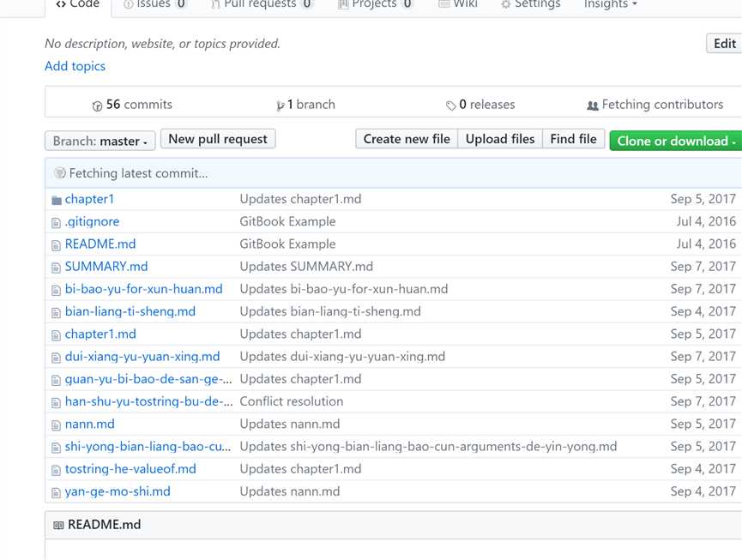Click the Settings gear icon
742x560 pixels.
pyautogui.click(x=506, y=4)
